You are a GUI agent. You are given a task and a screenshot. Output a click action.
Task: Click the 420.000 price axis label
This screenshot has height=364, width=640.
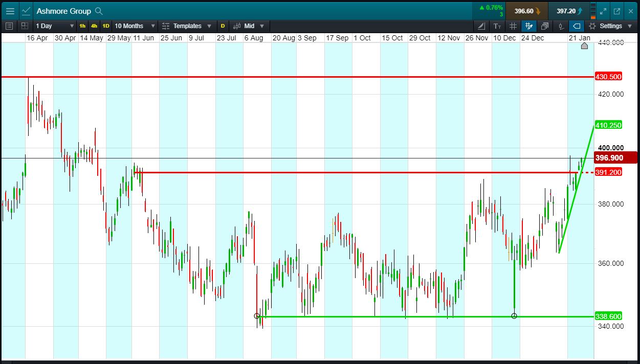pos(611,94)
